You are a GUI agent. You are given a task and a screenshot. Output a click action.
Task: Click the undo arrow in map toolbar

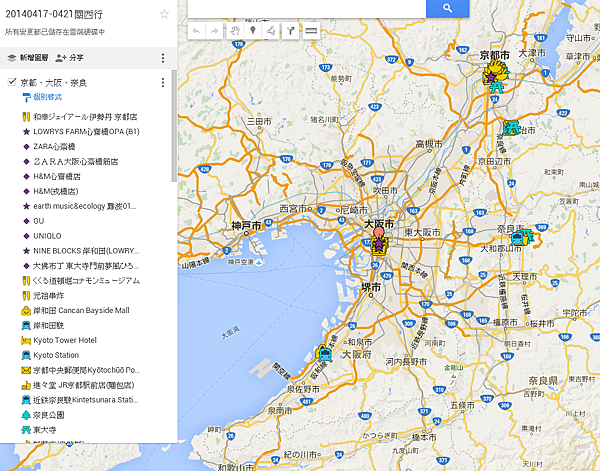(197, 31)
